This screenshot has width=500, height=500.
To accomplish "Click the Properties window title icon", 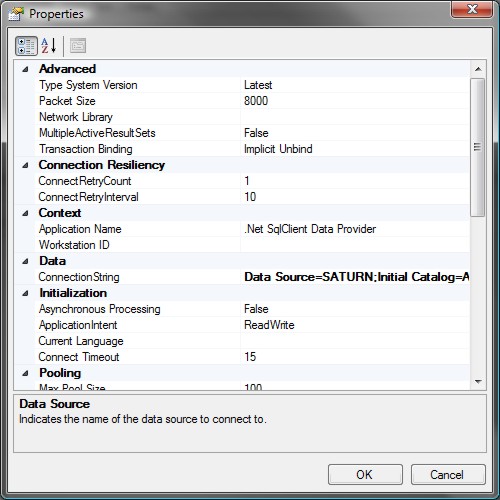I will pyautogui.click(x=16, y=14).
